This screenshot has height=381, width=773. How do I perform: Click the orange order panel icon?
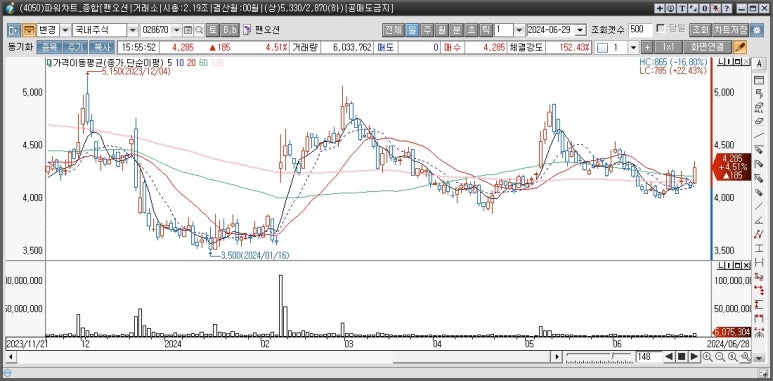29,30
